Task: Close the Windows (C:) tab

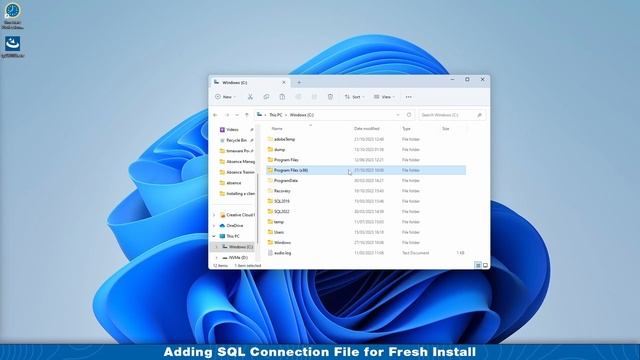Action: coord(284,82)
